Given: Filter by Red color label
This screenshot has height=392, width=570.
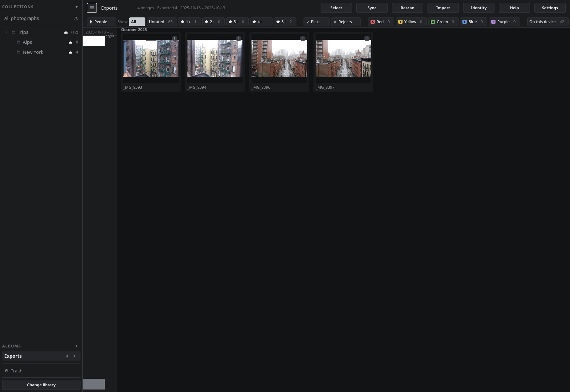Looking at the screenshot, I should click(x=381, y=22).
